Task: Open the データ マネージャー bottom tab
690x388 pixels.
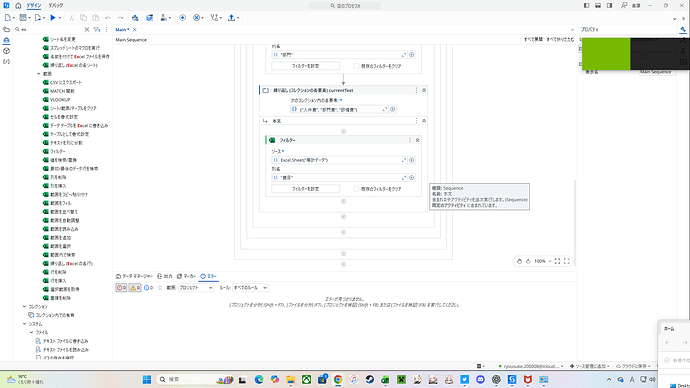Action: tap(134, 276)
